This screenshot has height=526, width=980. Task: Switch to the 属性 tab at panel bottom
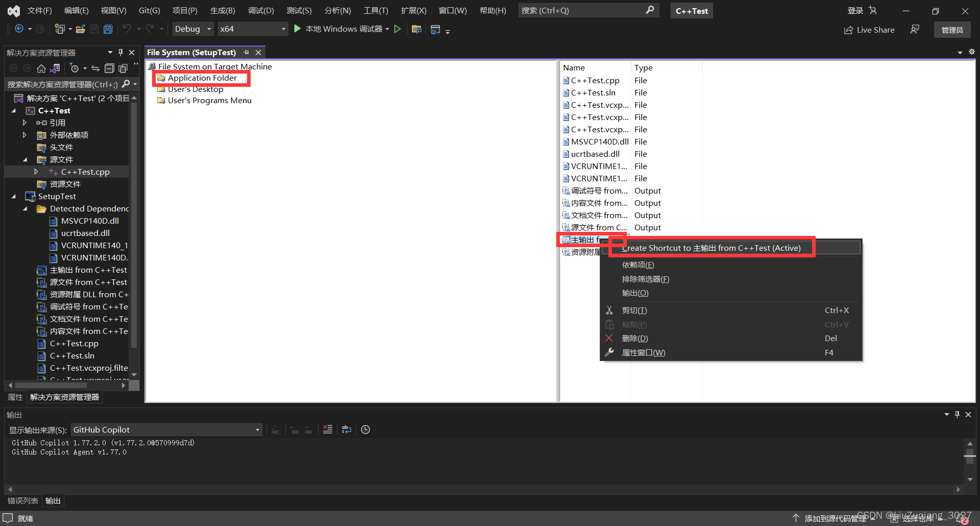coord(15,397)
